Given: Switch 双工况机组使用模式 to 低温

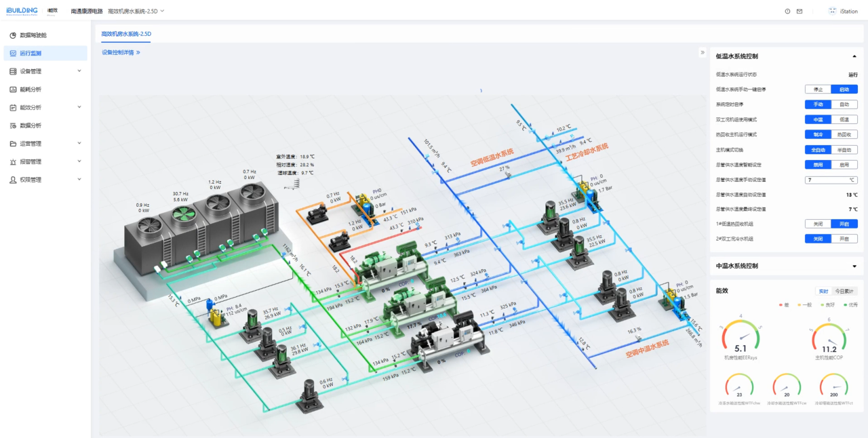Looking at the screenshot, I should click(x=844, y=119).
